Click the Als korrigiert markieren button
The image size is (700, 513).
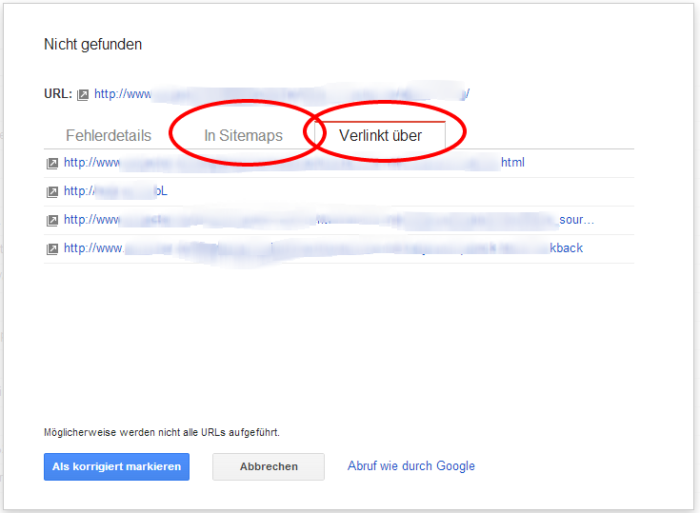117,467
